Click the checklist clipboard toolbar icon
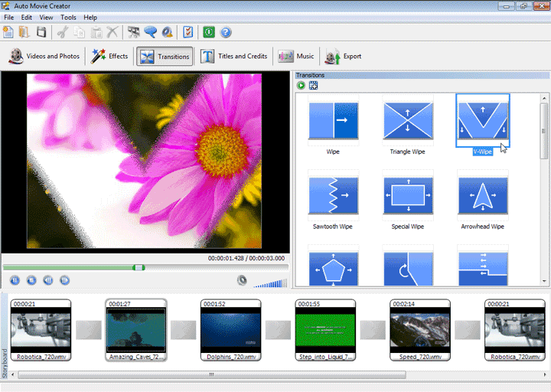This screenshot has height=392, width=551. coord(187,32)
